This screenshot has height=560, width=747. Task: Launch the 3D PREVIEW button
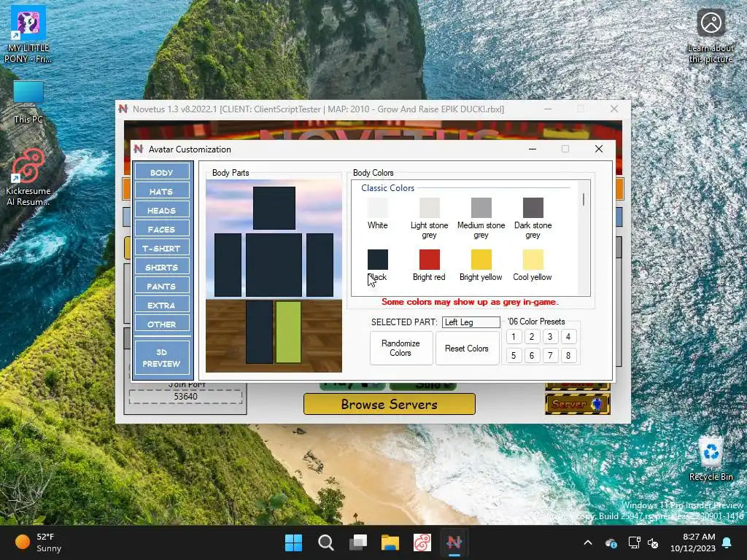pyautogui.click(x=161, y=358)
